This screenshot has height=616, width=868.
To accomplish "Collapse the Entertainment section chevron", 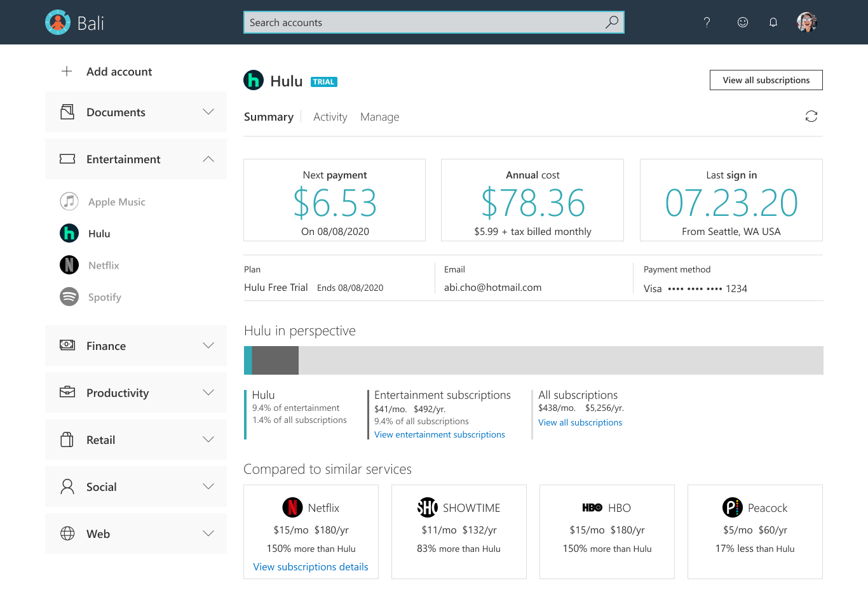I will pos(208,159).
